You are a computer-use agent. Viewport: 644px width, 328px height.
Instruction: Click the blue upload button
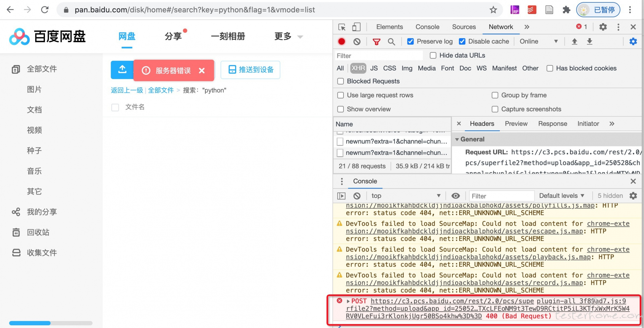coord(122,70)
